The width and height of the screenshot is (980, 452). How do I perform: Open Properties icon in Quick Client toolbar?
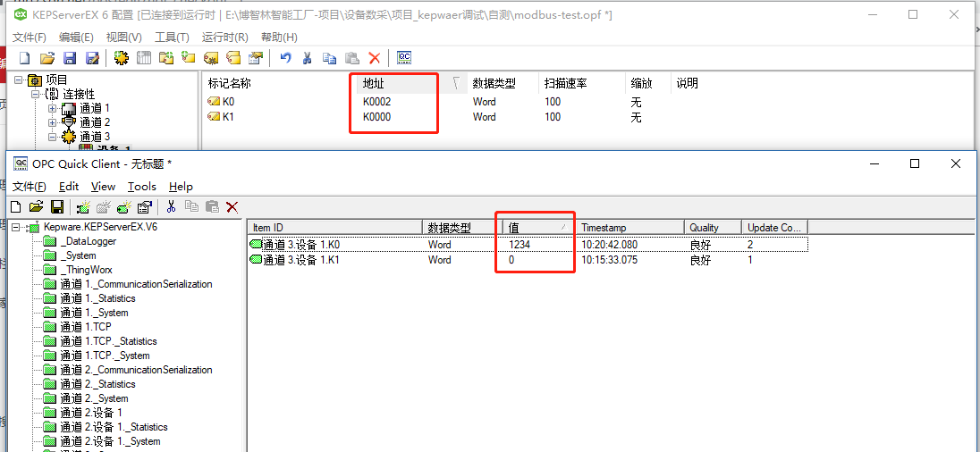tap(145, 206)
